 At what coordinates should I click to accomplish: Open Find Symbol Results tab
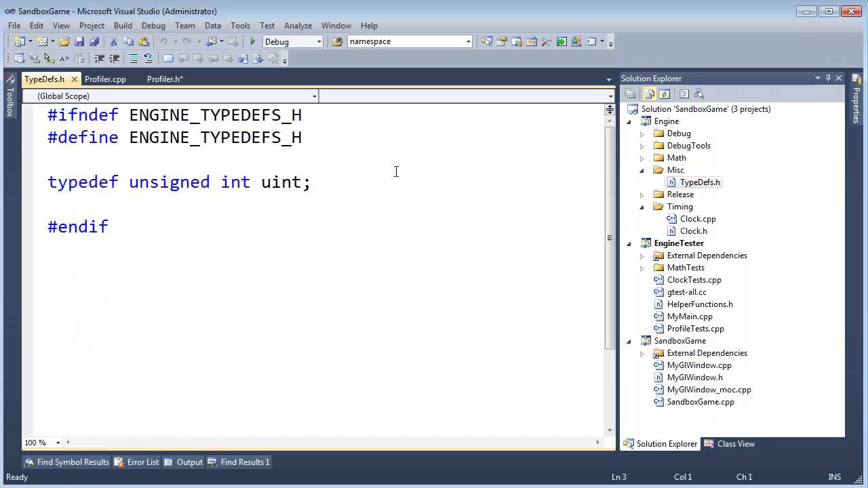[66, 462]
